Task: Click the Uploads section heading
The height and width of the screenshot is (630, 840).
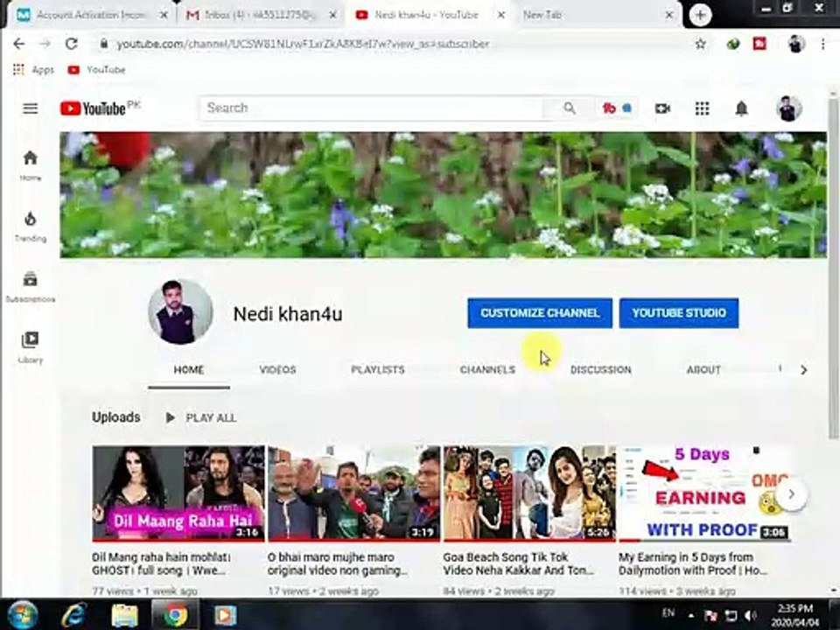Action: [x=116, y=417]
